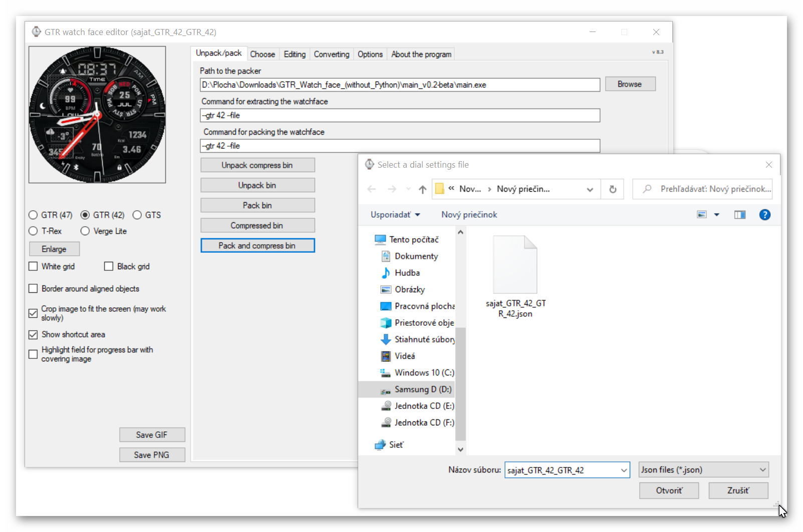Click the Zrušiť button
Screen dimensions: 803x532
pos(738,490)
